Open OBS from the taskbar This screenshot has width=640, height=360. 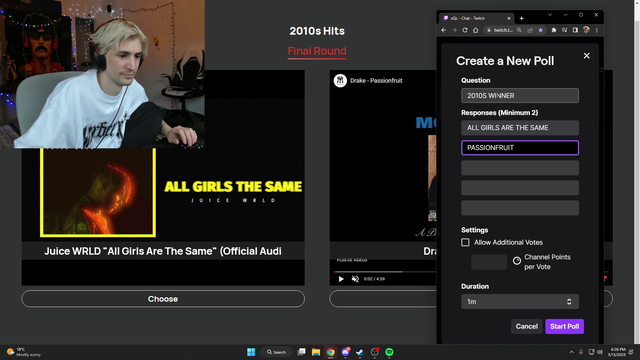[x=375, y=352]
